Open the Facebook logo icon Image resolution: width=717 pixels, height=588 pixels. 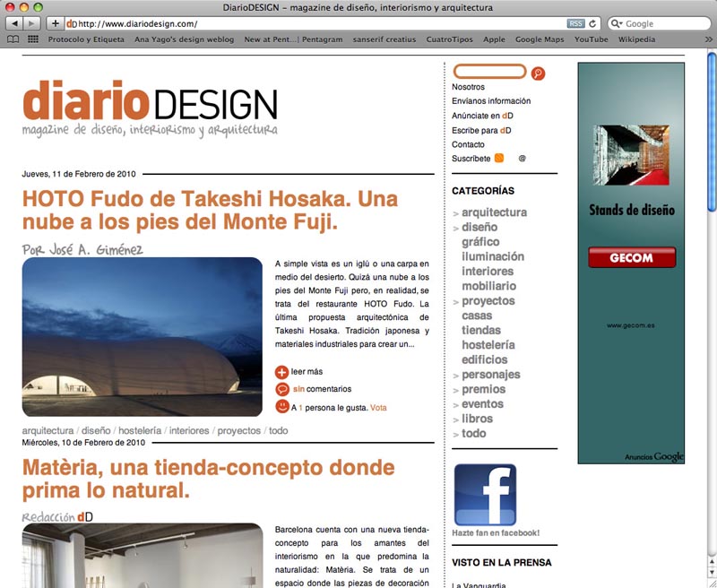(x=485, y=494)
